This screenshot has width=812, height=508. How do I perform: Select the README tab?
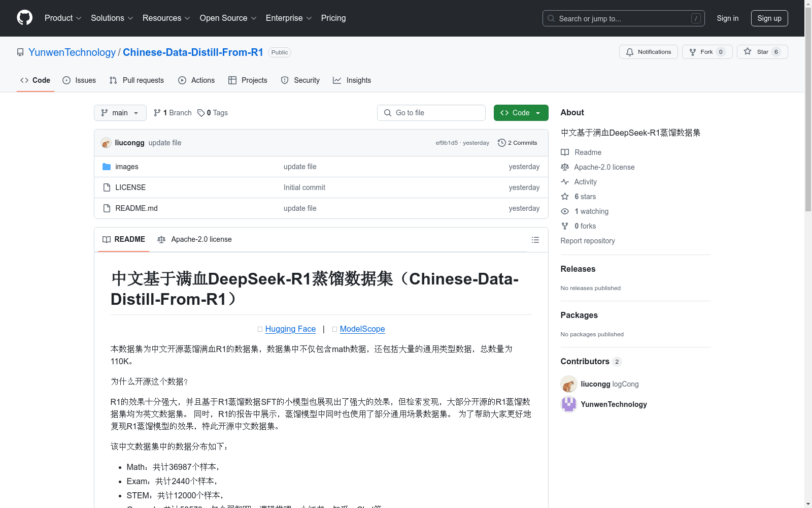tap(124, 239)
